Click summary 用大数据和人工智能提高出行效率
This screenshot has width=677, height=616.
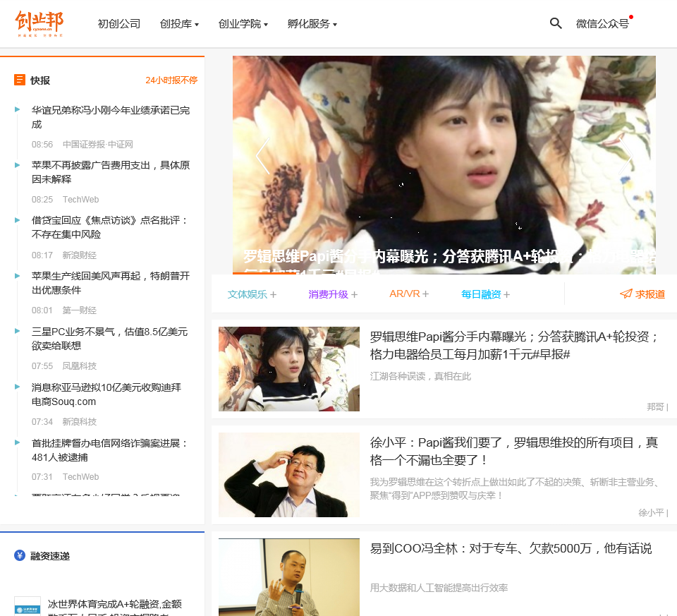tap(439, 588)
